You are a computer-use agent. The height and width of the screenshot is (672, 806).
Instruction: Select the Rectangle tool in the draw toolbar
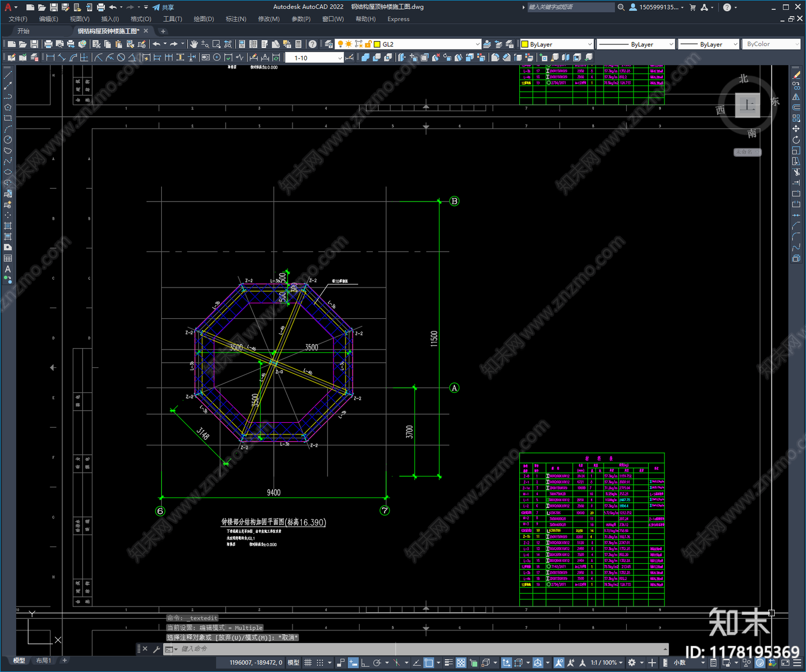tap(8, 118)
